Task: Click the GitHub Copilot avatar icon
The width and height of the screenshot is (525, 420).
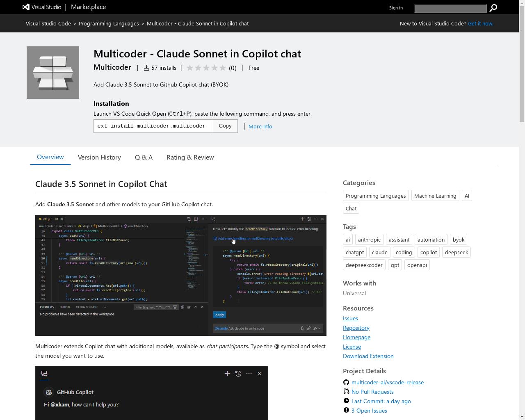Action: 49,393
